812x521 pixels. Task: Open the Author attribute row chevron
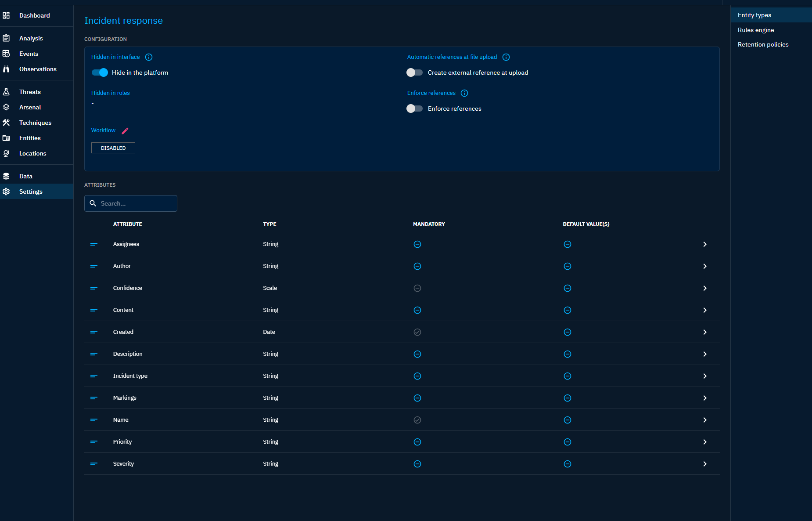[705, 266]
